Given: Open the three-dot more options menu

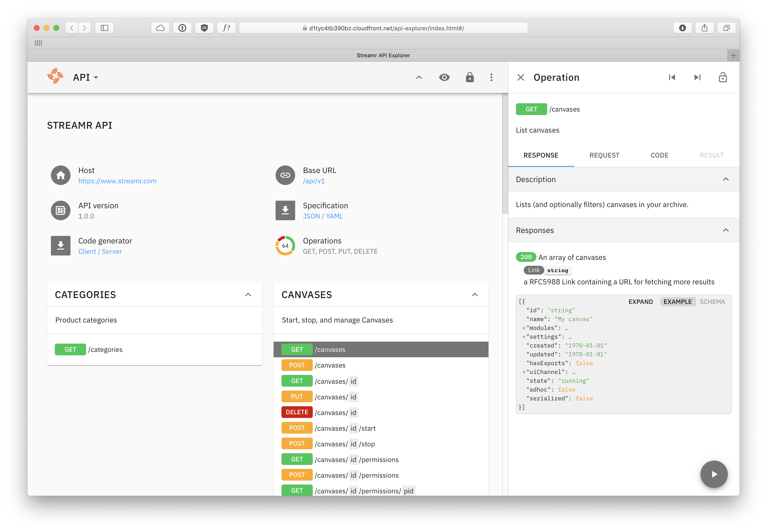Looking at the screenshot, I should point(491,77).
